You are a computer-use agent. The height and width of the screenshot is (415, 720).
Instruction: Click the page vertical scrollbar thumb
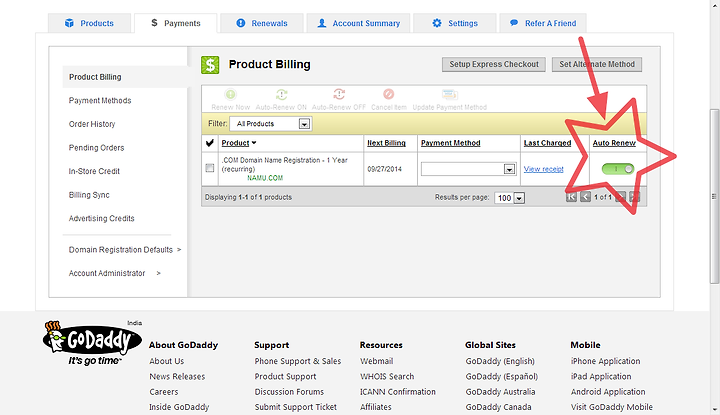[714, 196]
